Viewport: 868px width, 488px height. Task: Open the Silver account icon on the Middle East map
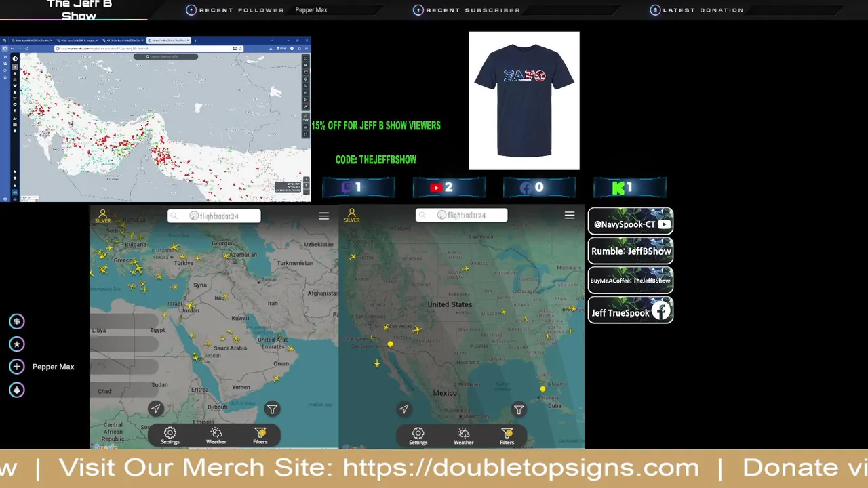(102, 216)
